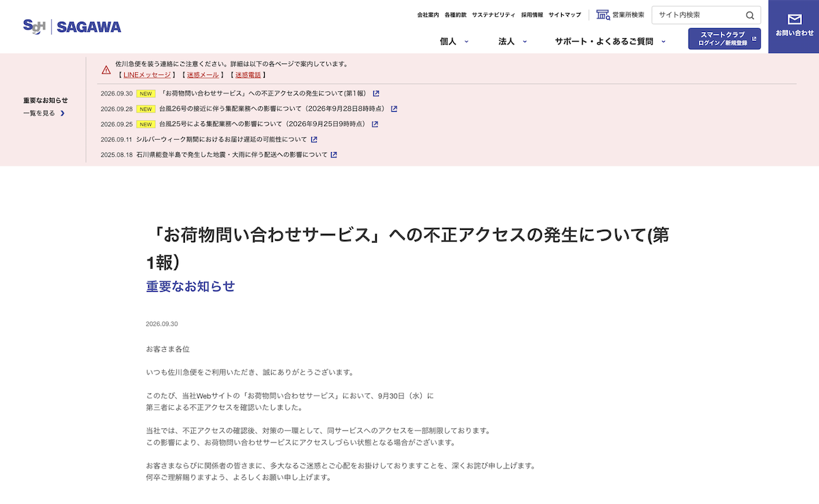Click 一覧を見る to view all notices
This screenshot has width=819, height=504.
(x=39, y=113)
